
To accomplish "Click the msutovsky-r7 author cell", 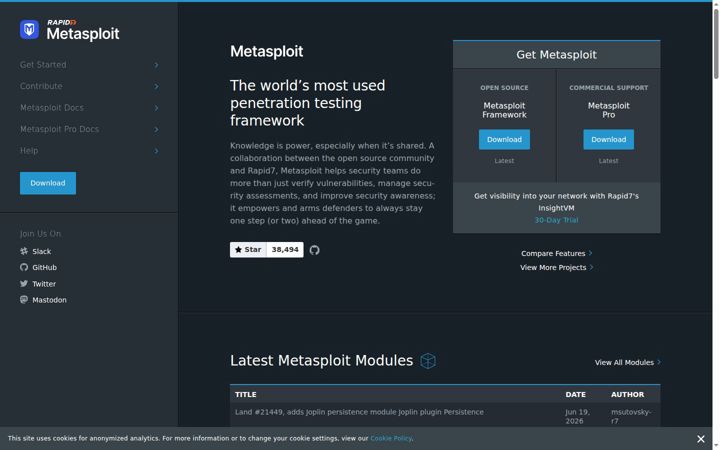I will (x=631, y=416).
